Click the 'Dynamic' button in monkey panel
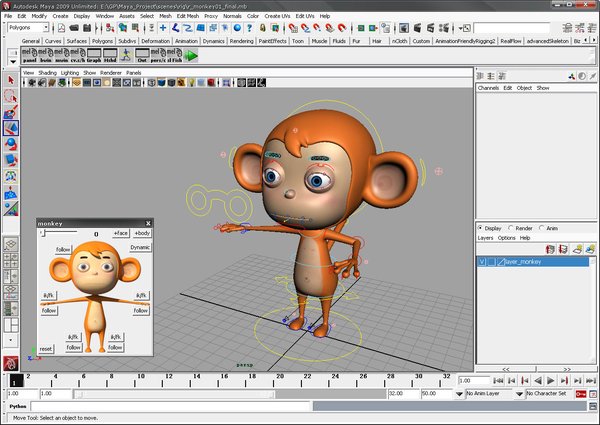 tap(140, 247)
